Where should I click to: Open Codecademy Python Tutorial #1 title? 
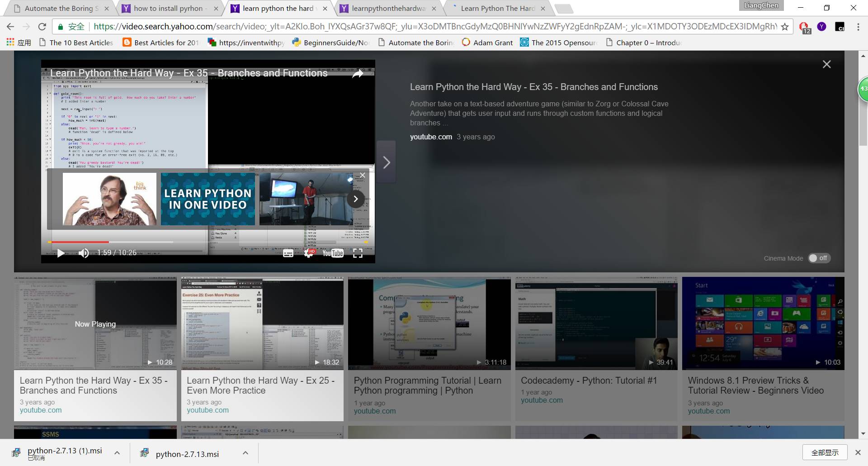pos(589,380)
